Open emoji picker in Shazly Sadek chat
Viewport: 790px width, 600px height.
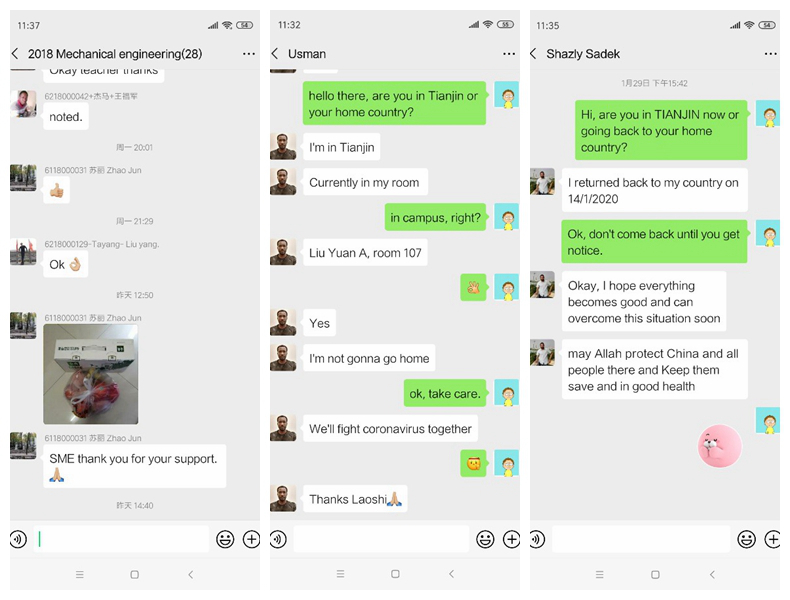746,540
